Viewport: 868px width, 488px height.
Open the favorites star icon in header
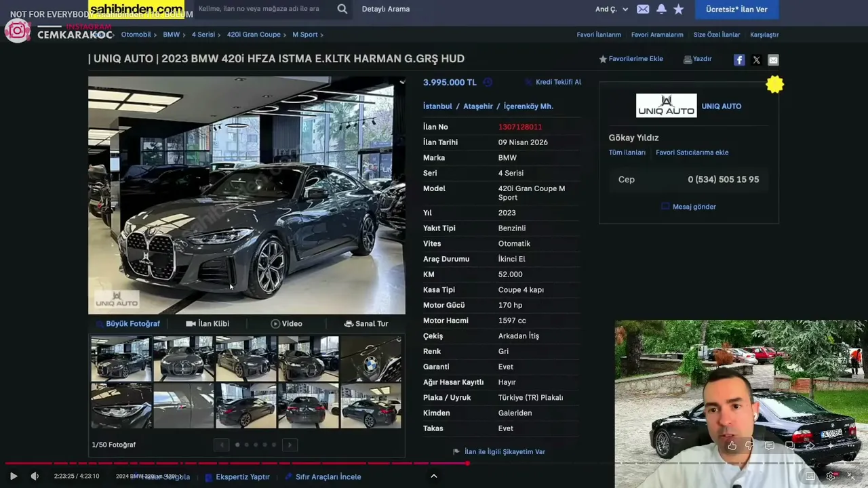point(679,9)
